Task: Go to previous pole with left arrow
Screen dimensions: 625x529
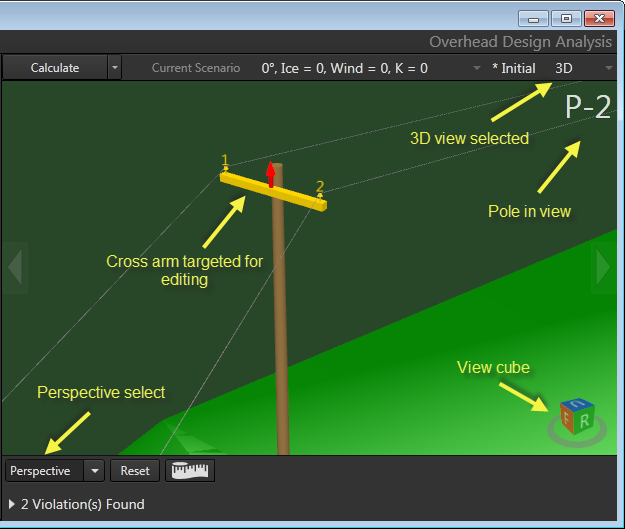Action: point(14,266)
